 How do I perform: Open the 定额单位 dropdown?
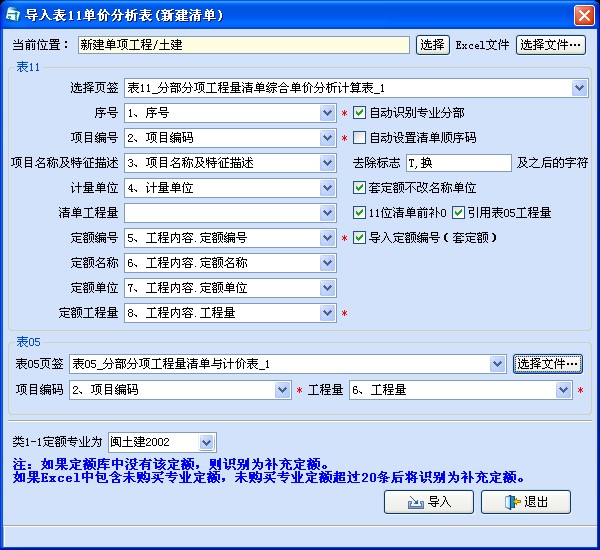coord(328,288)
